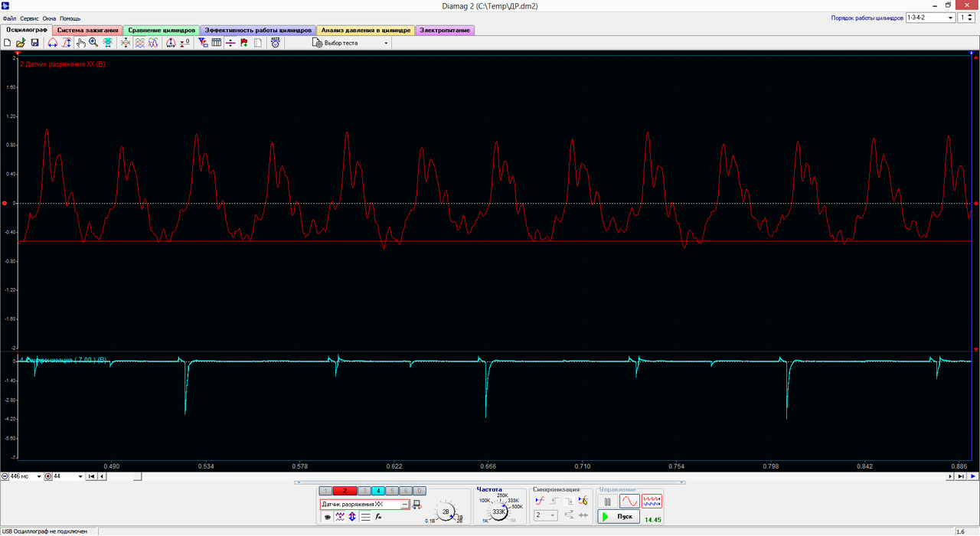Toggle red channel 2 button

[x=345, y=491]
